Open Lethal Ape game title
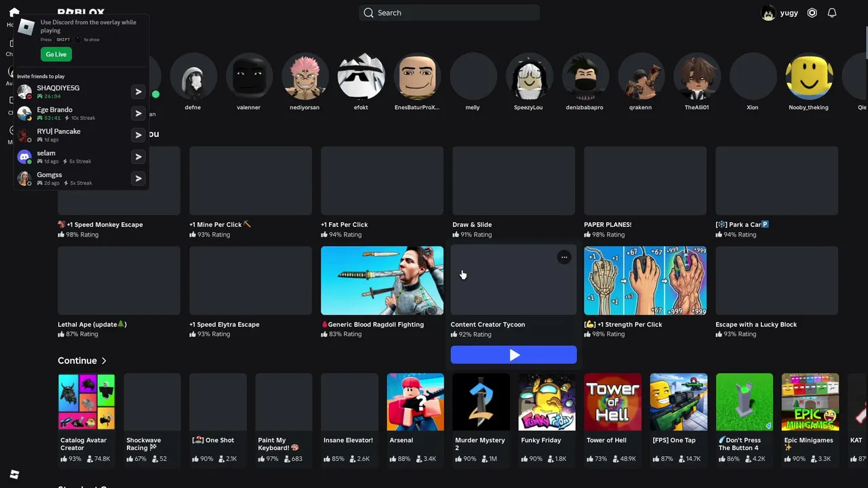This screenshot has width=868, height=488. tap(92, 324)
